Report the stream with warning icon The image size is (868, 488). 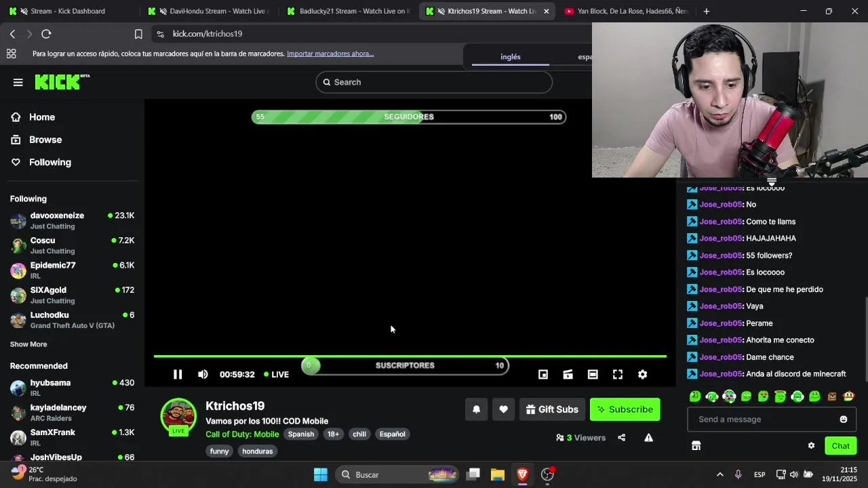[x=648, y=438]
